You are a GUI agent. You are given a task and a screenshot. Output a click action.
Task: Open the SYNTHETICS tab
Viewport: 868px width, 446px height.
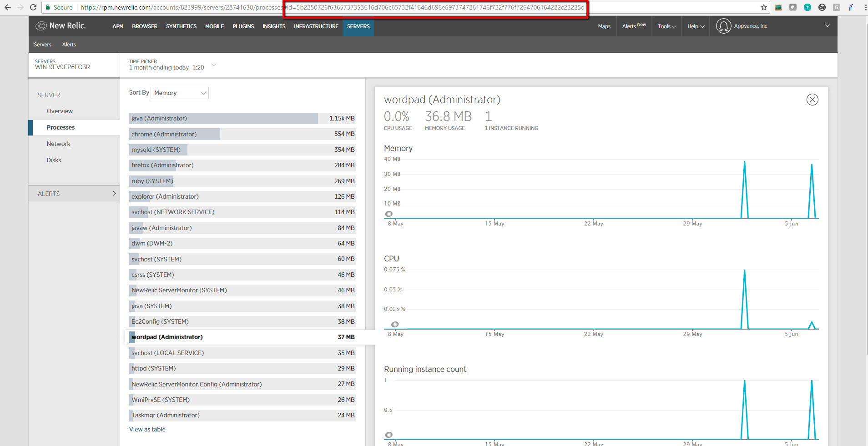(181, 26)
